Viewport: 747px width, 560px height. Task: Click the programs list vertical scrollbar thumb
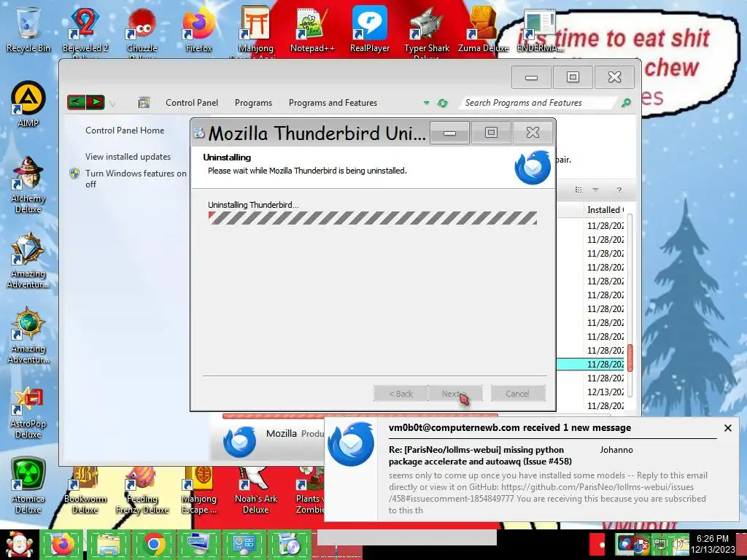coord(630,358)
